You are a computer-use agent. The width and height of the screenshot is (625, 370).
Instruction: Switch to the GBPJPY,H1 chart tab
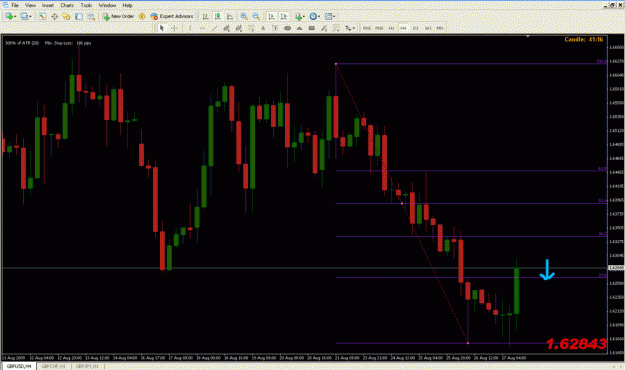click(x=87, y=366)
